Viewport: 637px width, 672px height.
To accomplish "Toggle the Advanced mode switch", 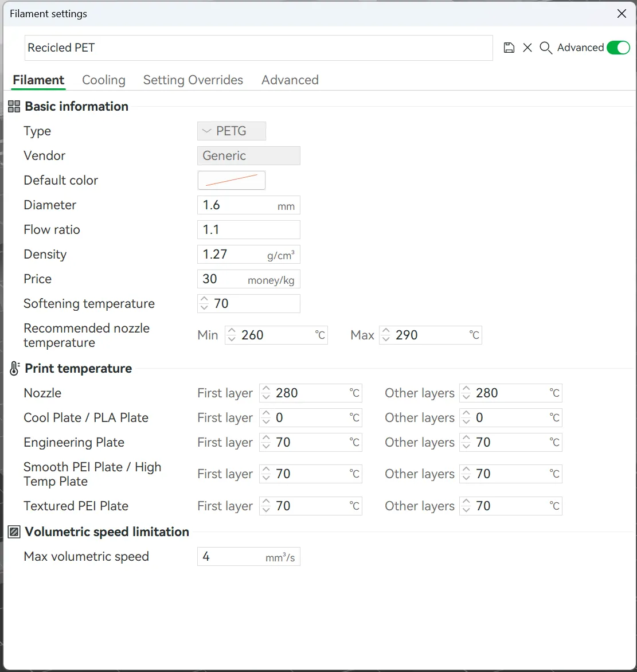I will click(618, 48).
